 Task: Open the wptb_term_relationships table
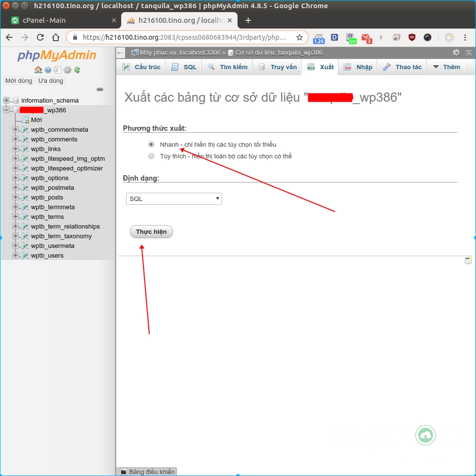(x=65, y=226)
